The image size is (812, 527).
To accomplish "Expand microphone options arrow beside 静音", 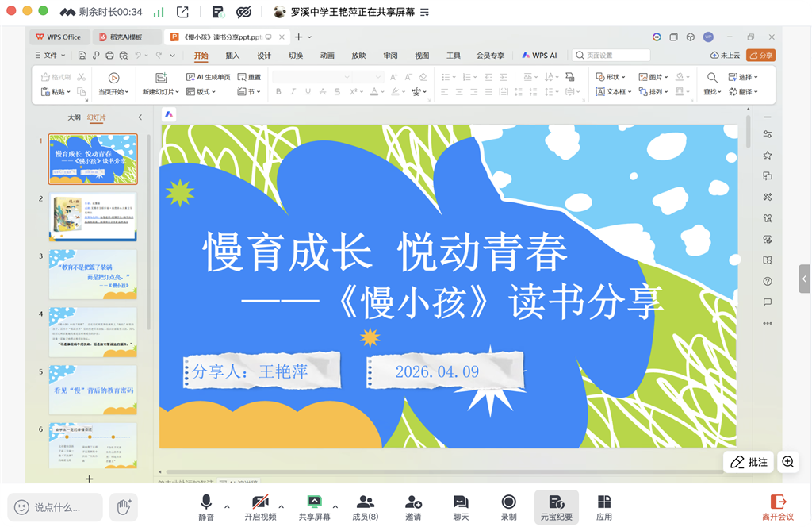I will [227, 507].
